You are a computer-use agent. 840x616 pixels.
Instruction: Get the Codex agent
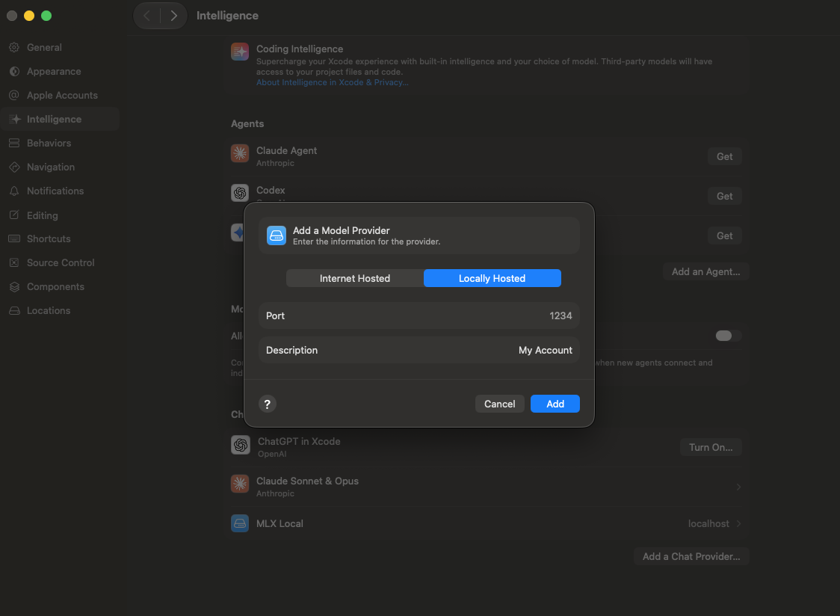[x=724, y=196]
